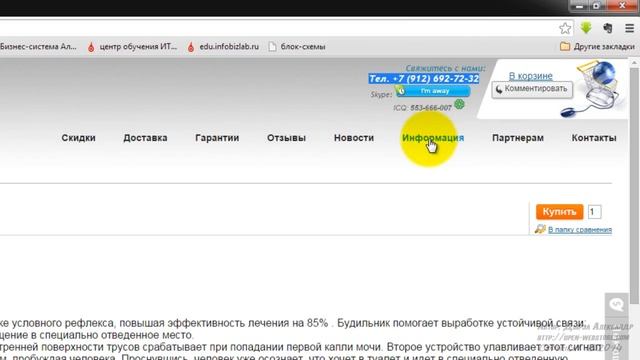Viewport: 640px width, 360px height.
Task: Minimize the browser window
Action: coord(579,6)
